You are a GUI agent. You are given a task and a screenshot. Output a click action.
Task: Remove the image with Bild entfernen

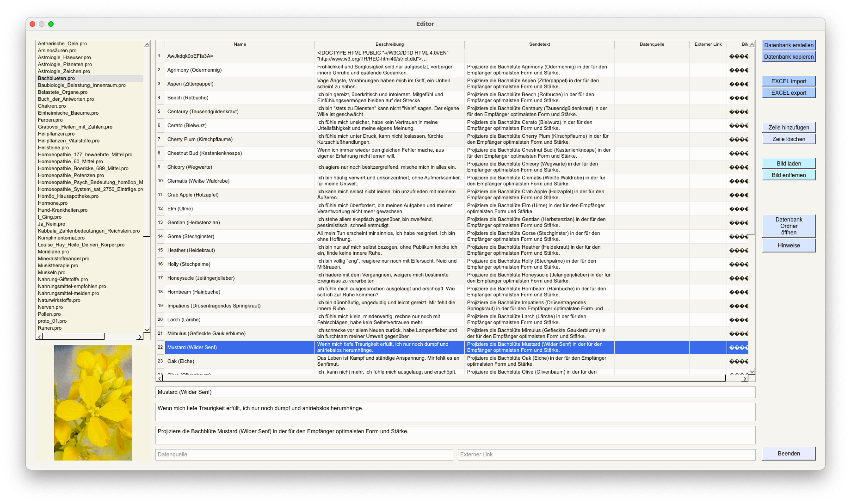click(x=789, y=175)
